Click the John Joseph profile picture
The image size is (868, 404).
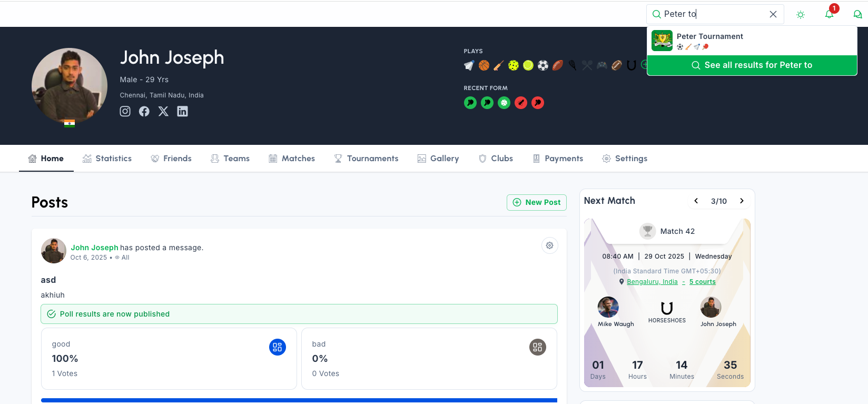(x=70, y=86)
